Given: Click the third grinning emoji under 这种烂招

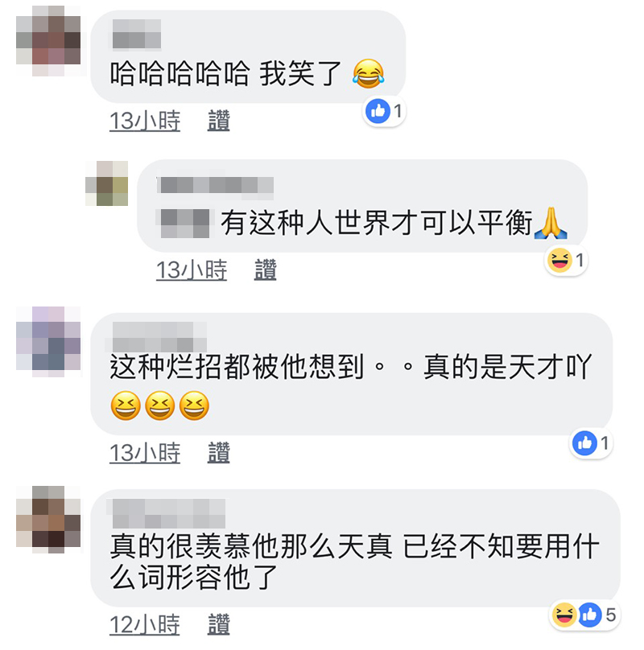Looking at the screenshot, I should 194,405.
